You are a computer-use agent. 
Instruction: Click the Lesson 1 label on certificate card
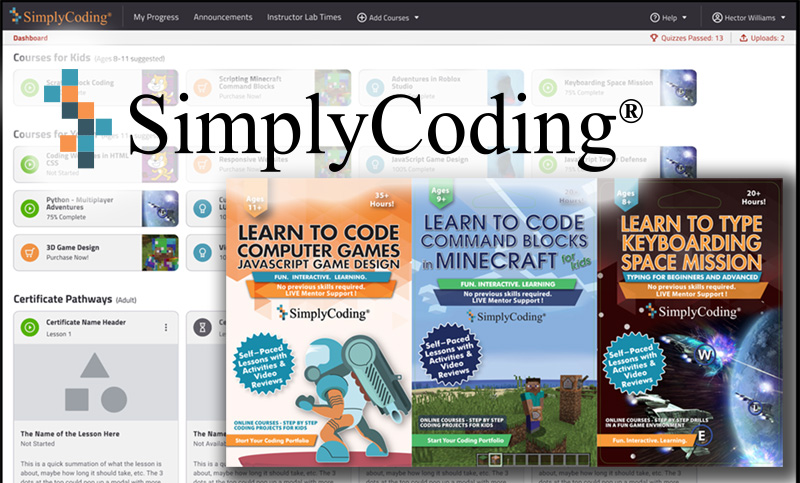[59, 334]
